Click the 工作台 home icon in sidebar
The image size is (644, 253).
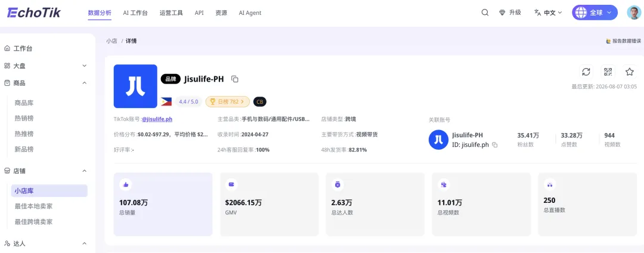click(7, 48)
